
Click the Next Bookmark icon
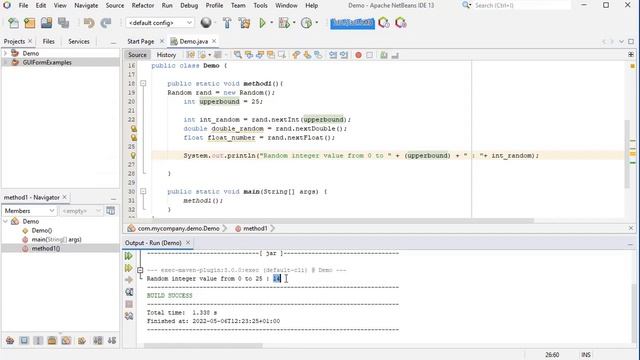pos(307,55)
